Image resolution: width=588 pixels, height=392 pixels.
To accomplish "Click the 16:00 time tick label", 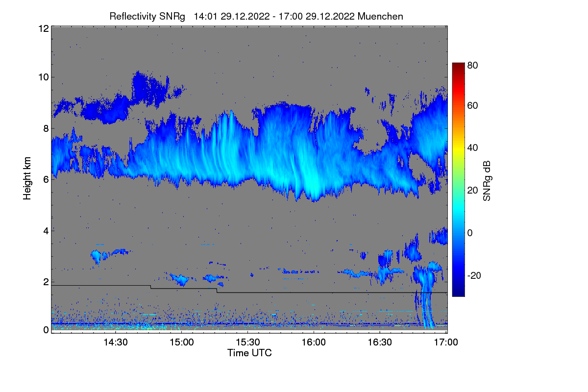I will (314, 343).
